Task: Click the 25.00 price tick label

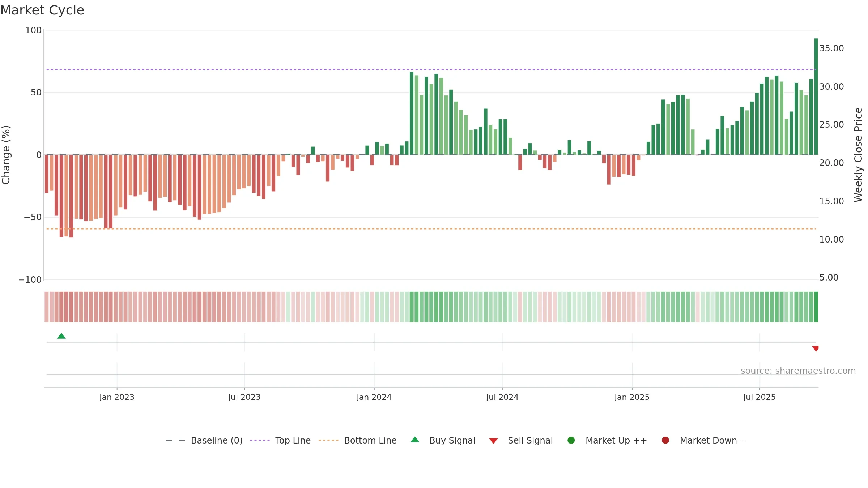Action: point(831,125)
